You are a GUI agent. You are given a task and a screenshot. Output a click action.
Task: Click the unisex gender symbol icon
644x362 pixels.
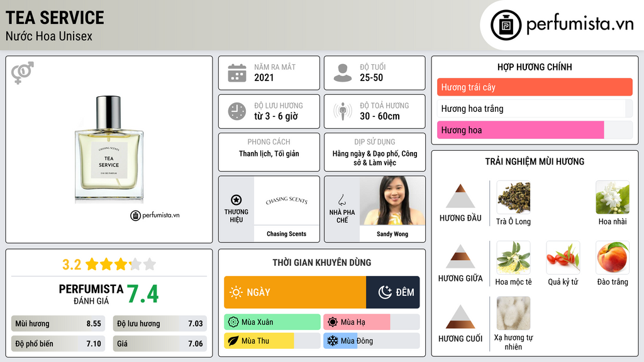click(22, 73)
